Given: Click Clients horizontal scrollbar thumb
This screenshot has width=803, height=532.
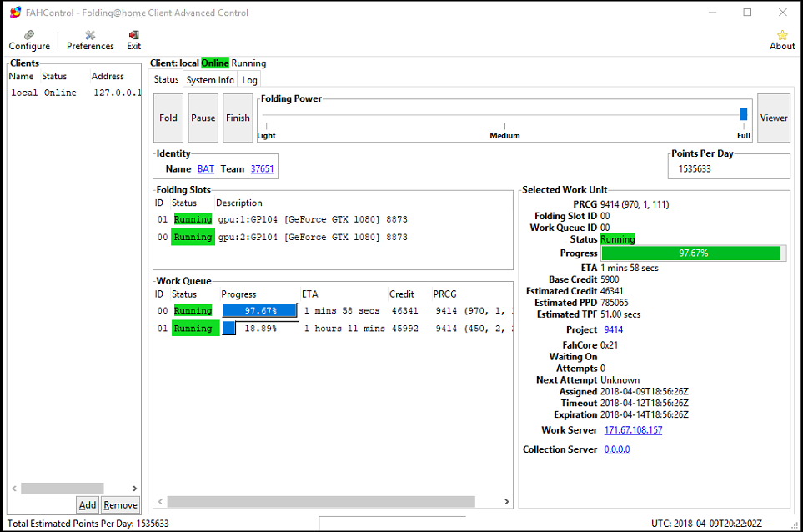Looking at the screenshot, I should (62, 489).
